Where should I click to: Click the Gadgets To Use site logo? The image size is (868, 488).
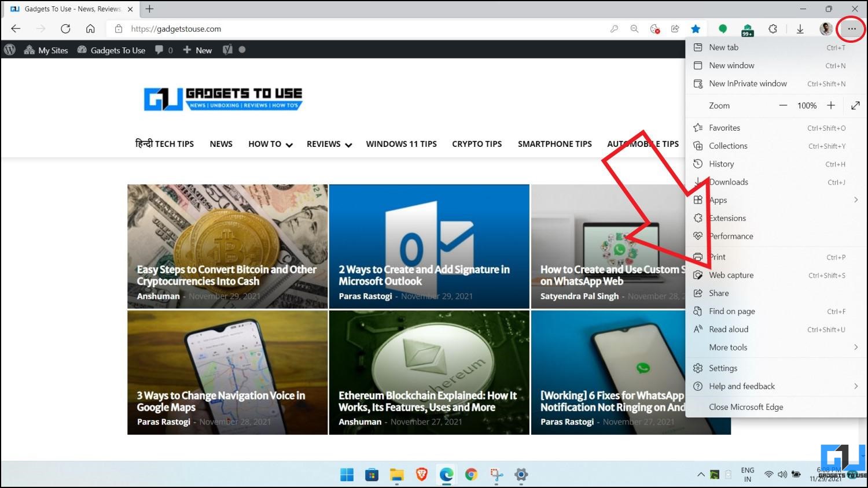(x=223, y=98)
